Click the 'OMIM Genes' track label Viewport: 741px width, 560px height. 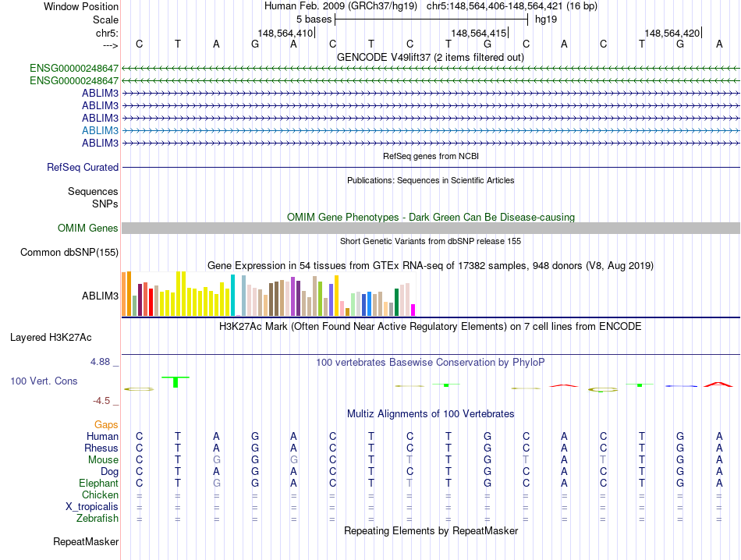tap(87, 229)
